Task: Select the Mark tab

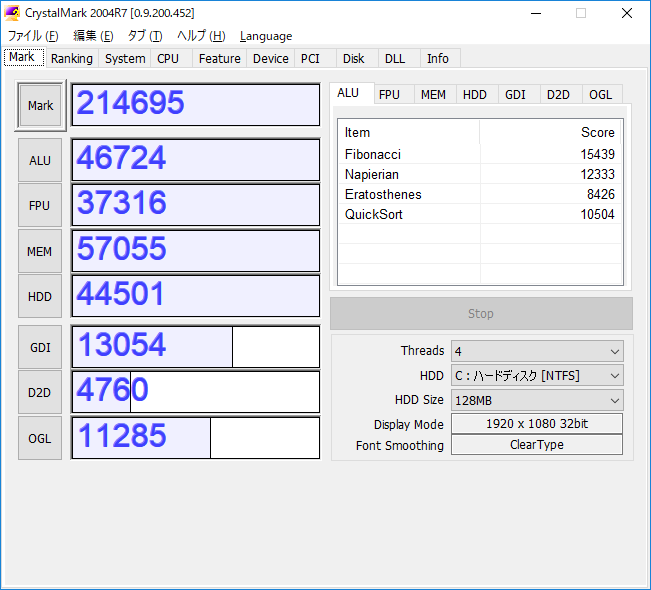Action: pos(24,57)
